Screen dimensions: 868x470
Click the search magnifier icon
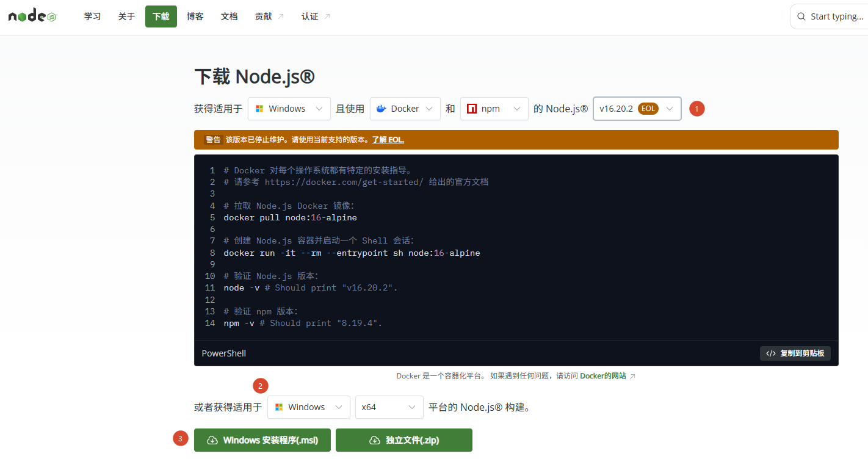tap(801, 16)
